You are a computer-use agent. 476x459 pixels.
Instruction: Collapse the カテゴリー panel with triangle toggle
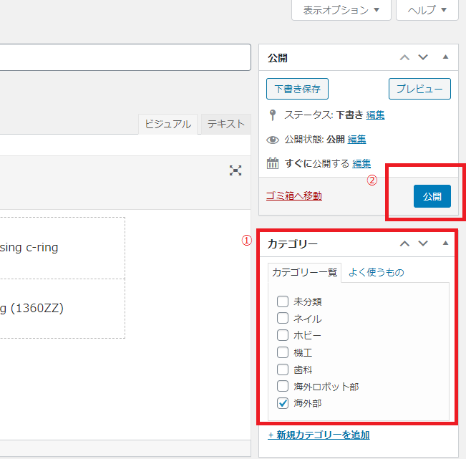(x=445, y=243)
